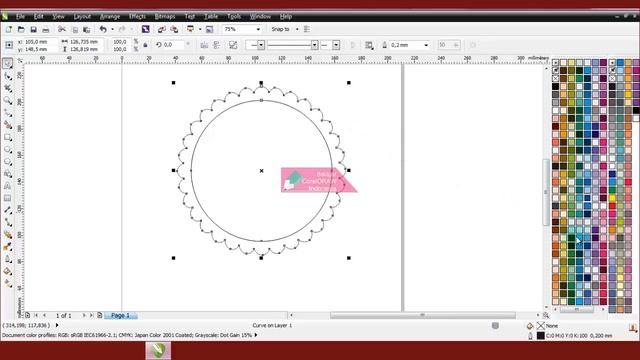Image resolution: width=640 pixels, height=360 pixels.
Task: Open the zoom level 75% dropdown
Action: [258, 29]
